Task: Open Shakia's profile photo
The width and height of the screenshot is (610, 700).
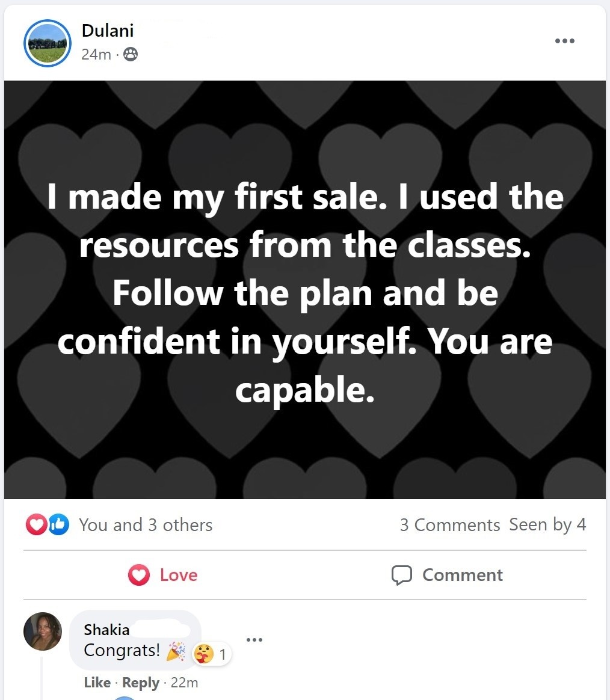Action: click(x=43, y=631)
